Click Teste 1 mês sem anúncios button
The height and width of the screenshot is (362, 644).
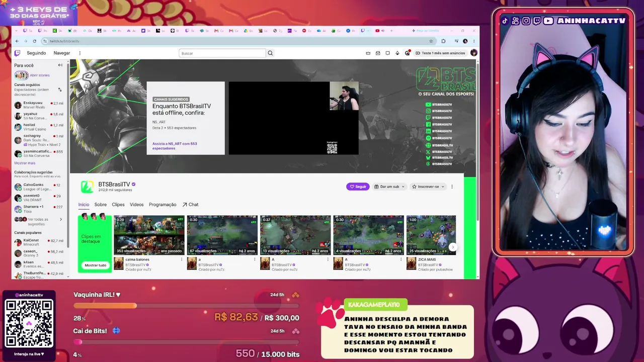[x=440, y=53]
